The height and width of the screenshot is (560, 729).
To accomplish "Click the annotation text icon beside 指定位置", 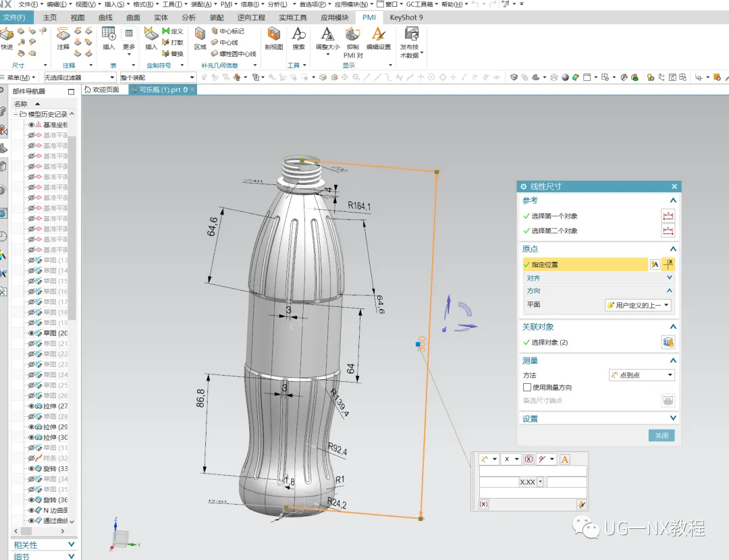I will click(x=655, y=264).
